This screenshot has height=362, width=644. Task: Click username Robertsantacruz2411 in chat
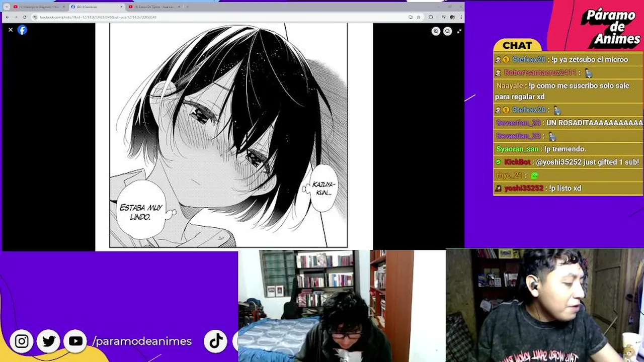(540, 72)
